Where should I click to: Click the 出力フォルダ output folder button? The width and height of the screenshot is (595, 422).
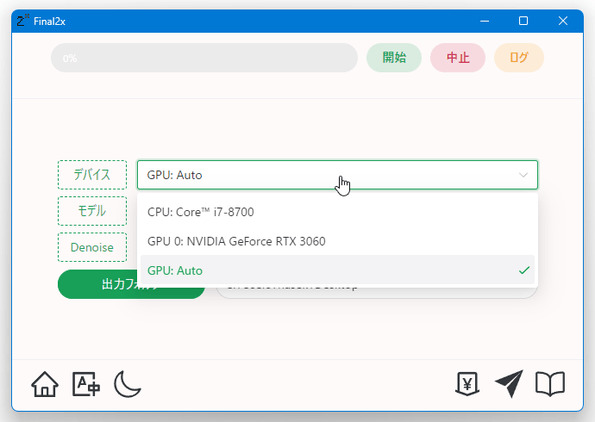131,284
